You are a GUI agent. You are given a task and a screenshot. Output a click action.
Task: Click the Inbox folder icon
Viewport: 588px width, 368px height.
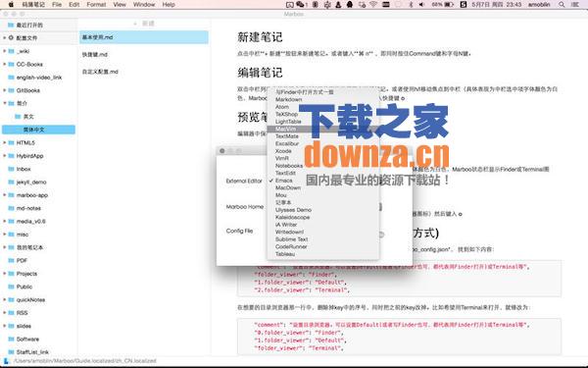tap(11, 169)
